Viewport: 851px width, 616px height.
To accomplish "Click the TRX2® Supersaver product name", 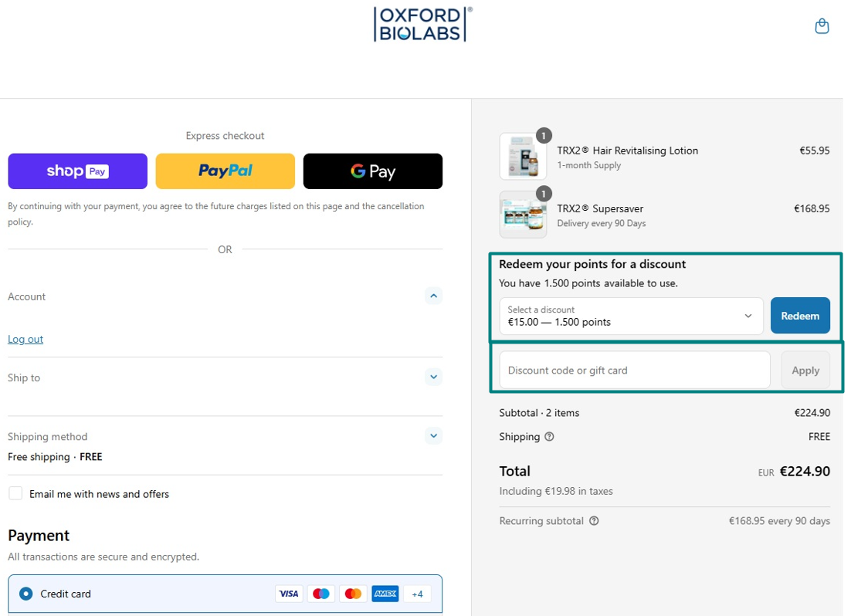I will pos(600,208).
